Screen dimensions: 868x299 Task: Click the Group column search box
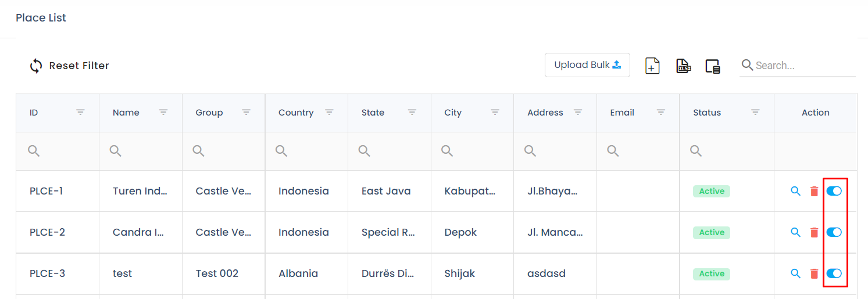pos(228,151)
